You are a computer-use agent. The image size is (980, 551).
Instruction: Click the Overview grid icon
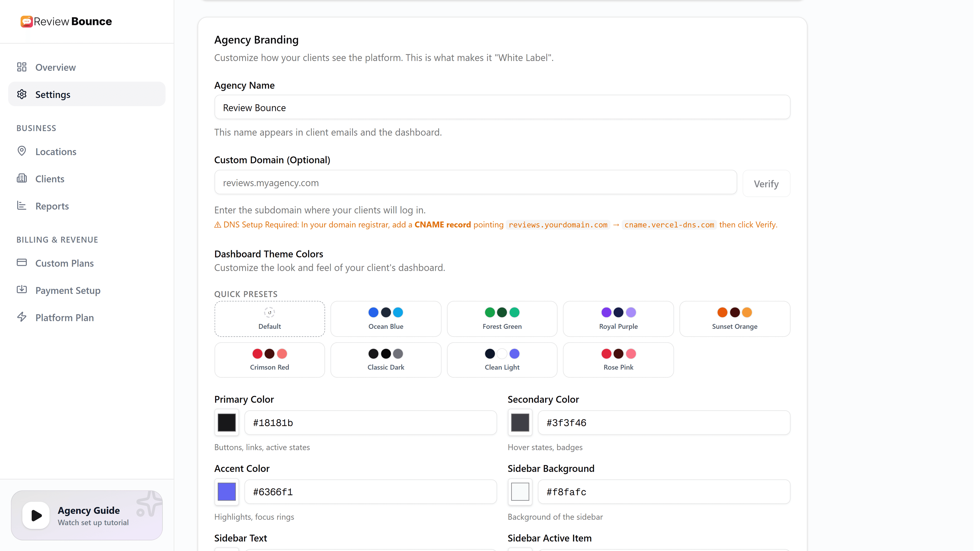coord(22,67)
